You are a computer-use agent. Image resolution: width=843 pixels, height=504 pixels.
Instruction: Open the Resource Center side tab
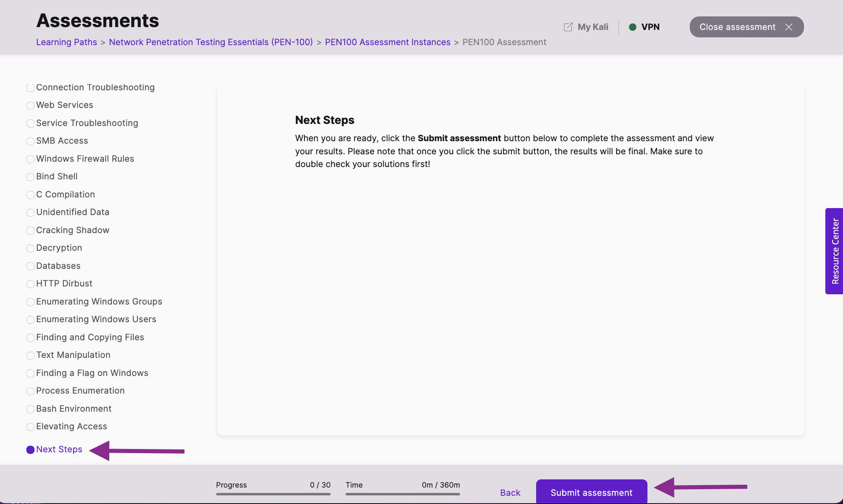coord(834,251)
